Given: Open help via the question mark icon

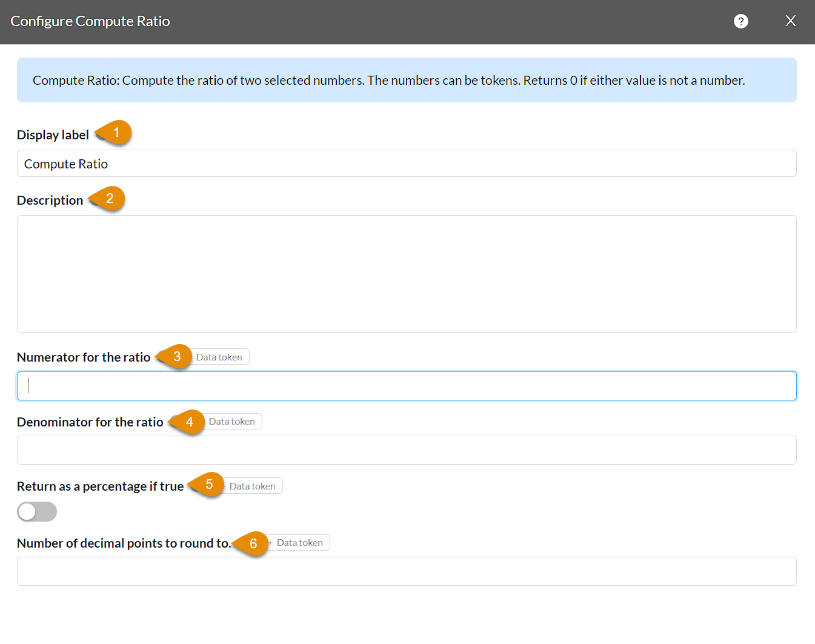Looking at the screenshot, I should tap(740, 21).
